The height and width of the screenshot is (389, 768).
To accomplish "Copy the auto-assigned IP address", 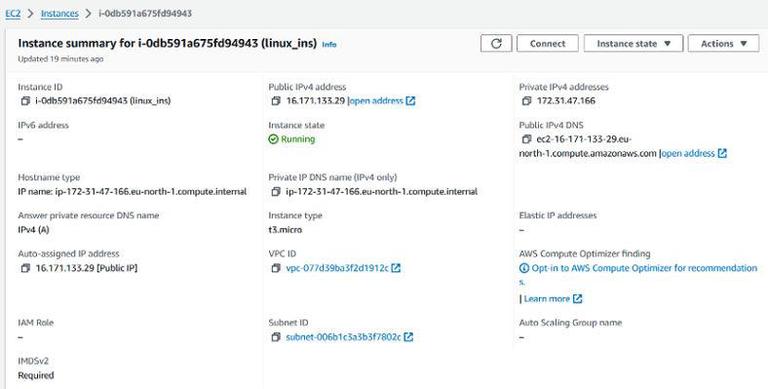I will [x=25, y=268].
